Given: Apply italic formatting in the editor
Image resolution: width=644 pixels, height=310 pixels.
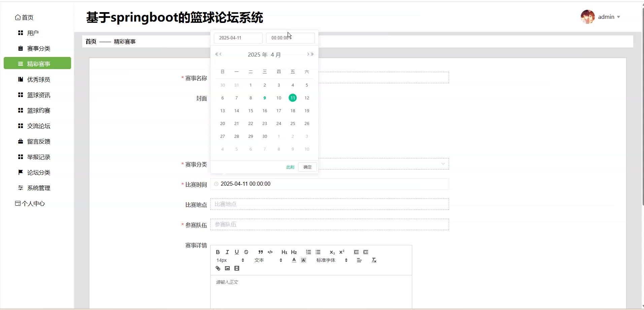Looking at the screenshot, I should tap(227, 252).
